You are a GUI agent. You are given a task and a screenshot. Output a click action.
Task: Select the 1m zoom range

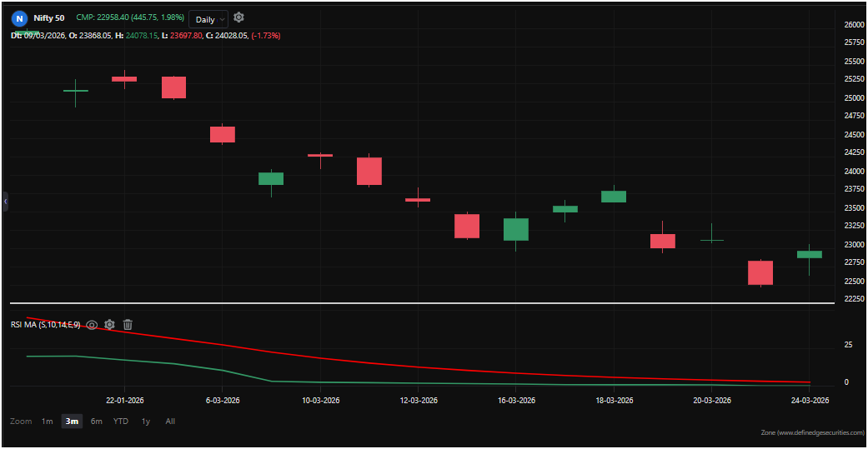tap(47, 422)
